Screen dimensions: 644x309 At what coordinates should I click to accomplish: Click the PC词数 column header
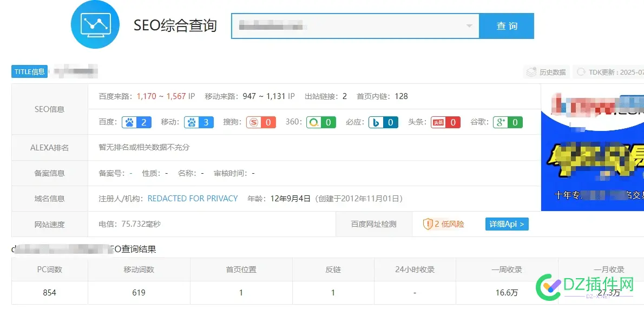click(50, 269)
